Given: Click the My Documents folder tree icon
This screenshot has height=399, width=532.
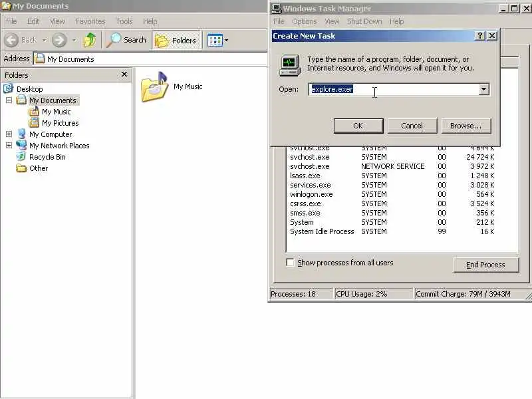Looking at the screenshot, I should [x=21, y=100].
